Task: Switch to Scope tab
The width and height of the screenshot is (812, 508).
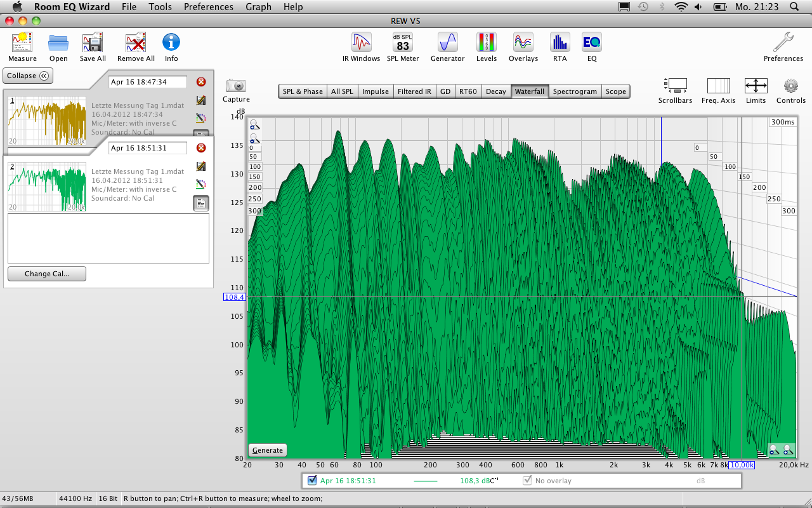Action: click(615, 91)
